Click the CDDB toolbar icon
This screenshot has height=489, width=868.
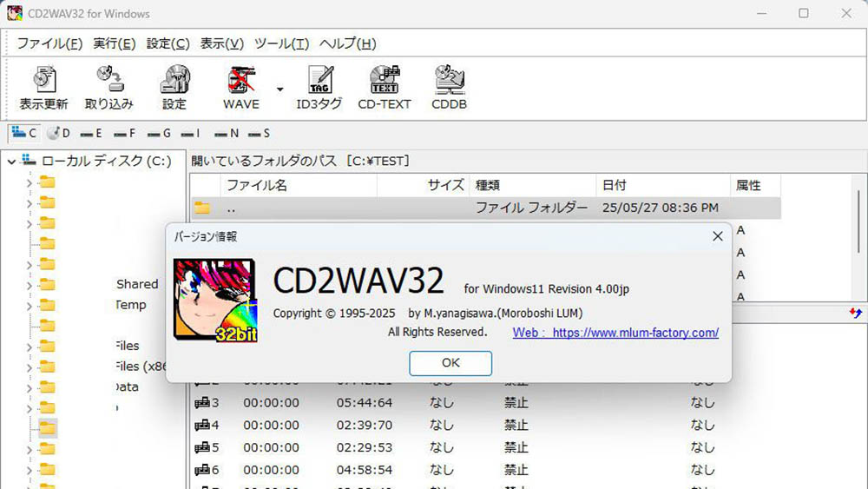[x=449, y=88]
